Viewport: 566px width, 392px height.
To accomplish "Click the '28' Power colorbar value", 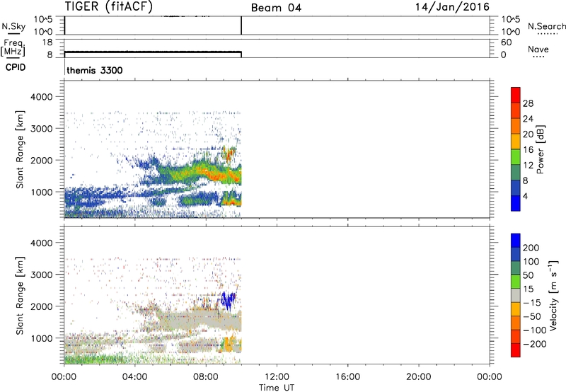I will [528, 103].
